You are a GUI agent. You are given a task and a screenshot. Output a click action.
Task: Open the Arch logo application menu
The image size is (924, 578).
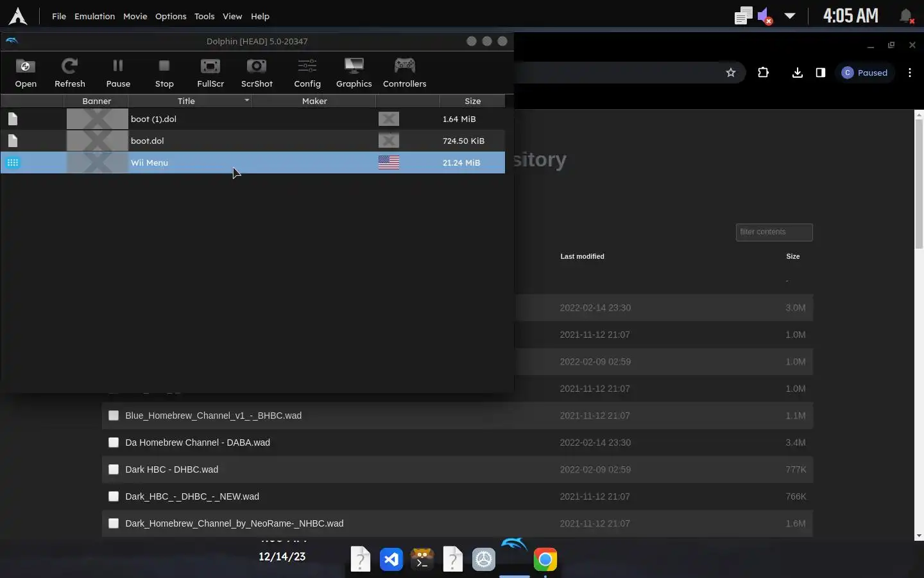click(x=18, y=16)
